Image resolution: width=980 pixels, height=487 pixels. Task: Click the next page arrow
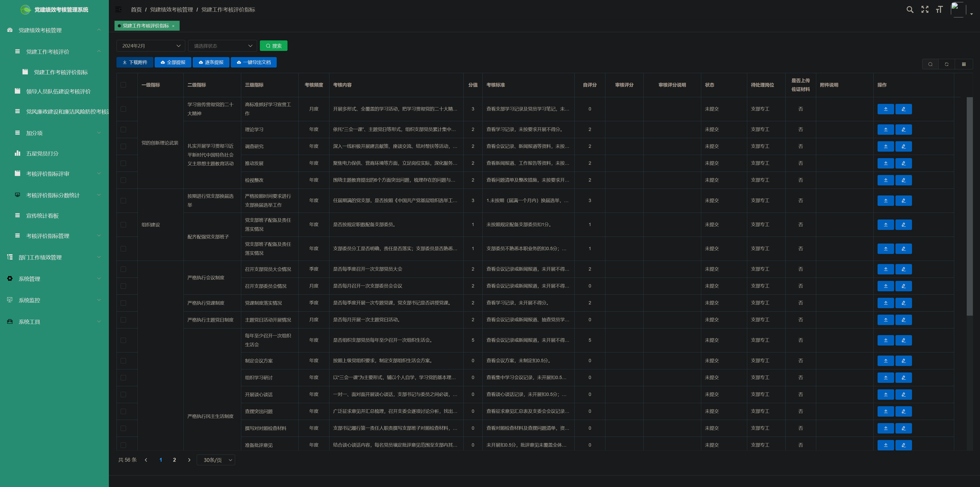pyautogui.click(x=189, y=460)
